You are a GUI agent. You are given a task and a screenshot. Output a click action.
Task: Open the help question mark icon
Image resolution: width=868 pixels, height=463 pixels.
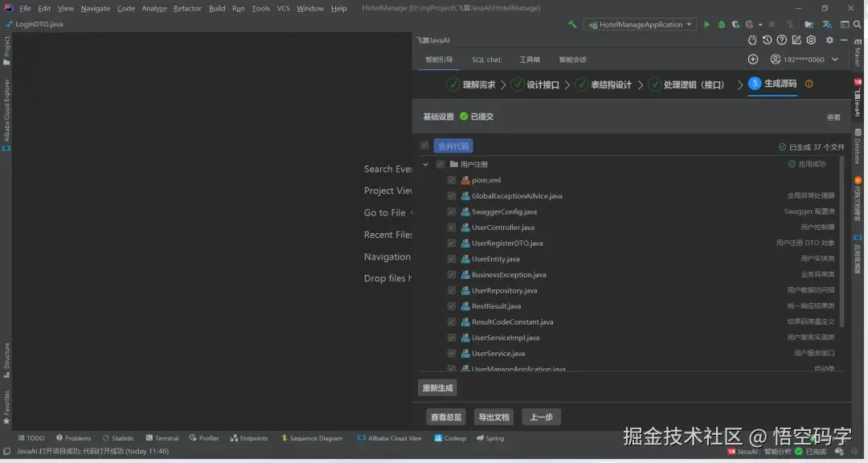pyautogui.click(x=782, y=40)
